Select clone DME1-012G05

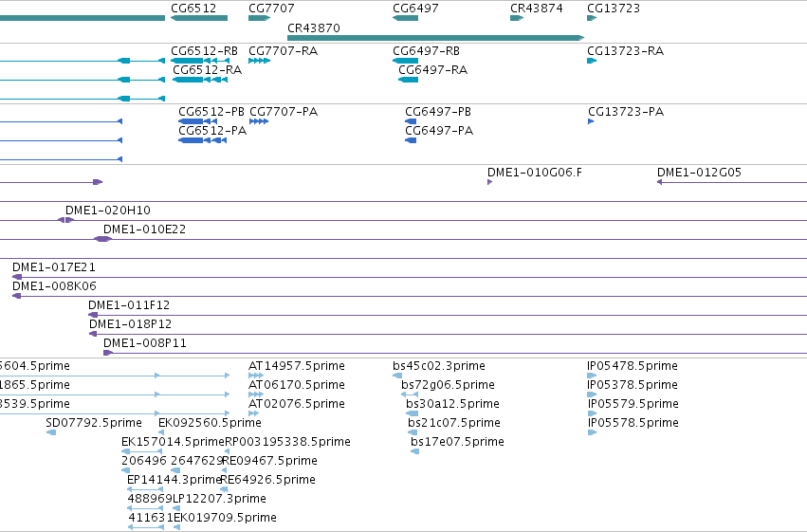[x=732, y=182]
